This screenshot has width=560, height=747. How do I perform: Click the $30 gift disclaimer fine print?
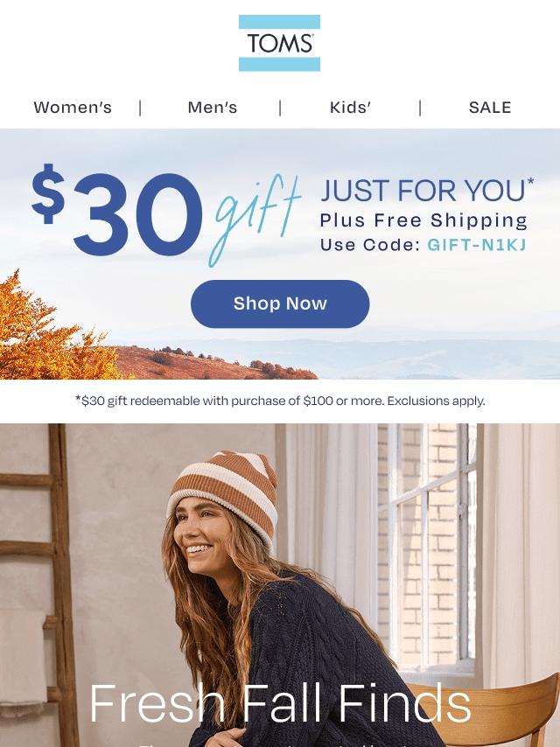(280, 401)
